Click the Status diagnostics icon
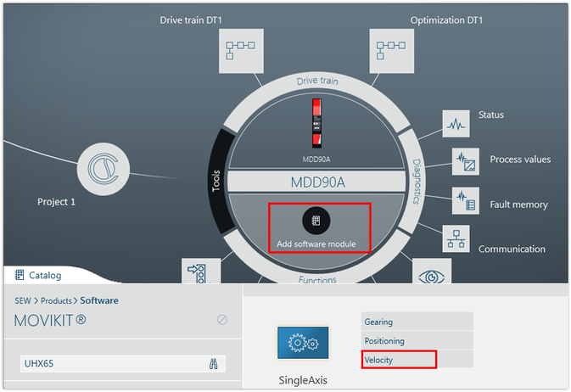571x392 pixels. point(456,124)
